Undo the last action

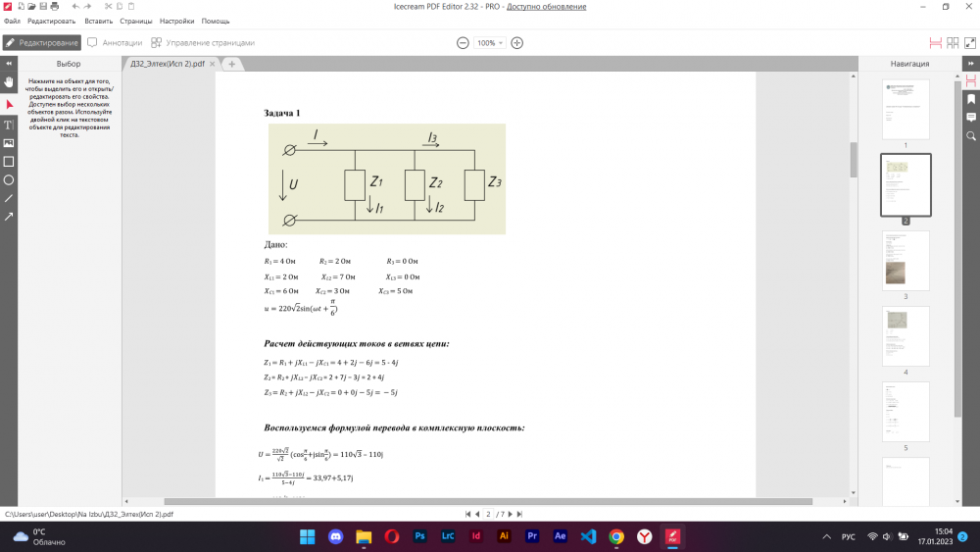(75, 6)
